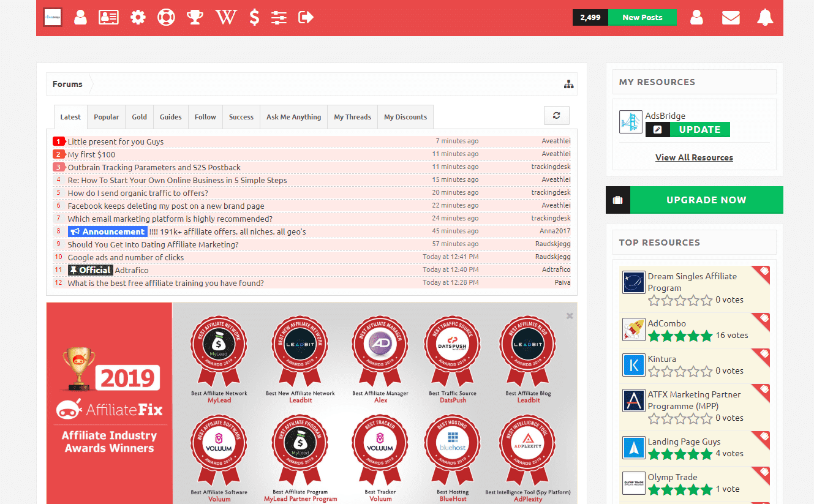Open the Wikipedia W icon
Viewport: 814px width, 504px height.
pos(225,17)
